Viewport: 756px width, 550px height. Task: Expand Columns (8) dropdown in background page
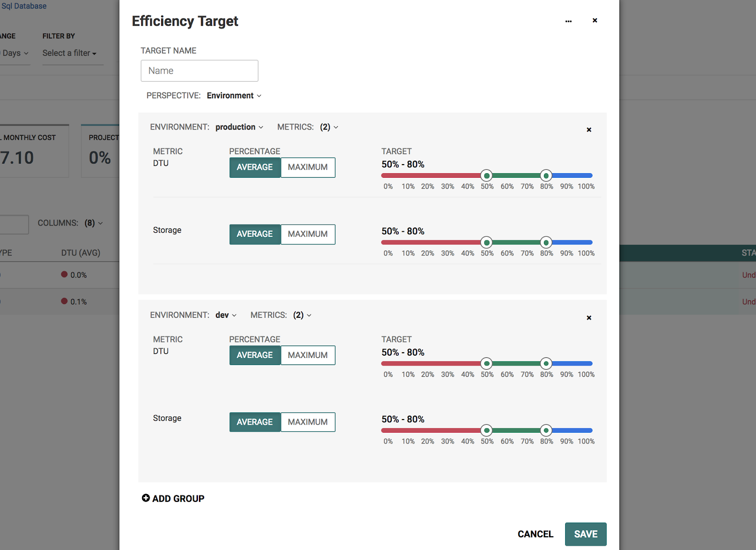click(x=94, y=223)
